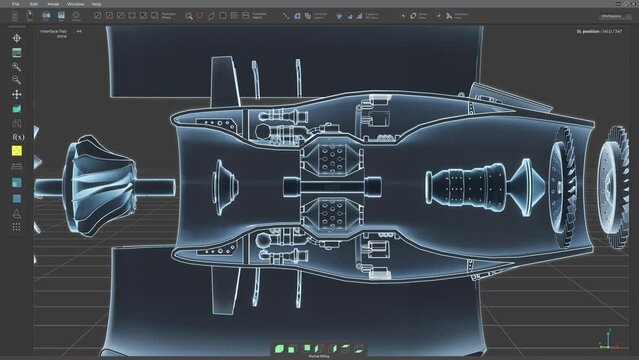Click the yellow-green connection nodes icon
Viewport: 639px width, 360px height.
pos(286,16)
